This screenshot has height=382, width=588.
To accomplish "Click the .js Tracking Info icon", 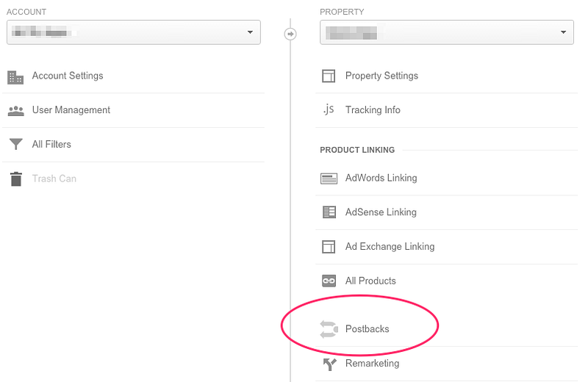I will coord(328,109).
